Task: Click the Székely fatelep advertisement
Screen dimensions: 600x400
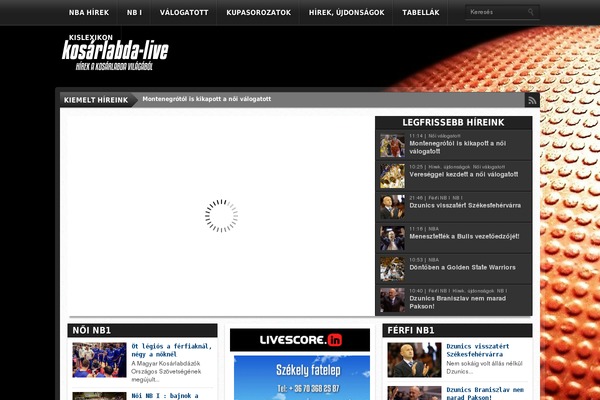Action: (x=302, y=378)
